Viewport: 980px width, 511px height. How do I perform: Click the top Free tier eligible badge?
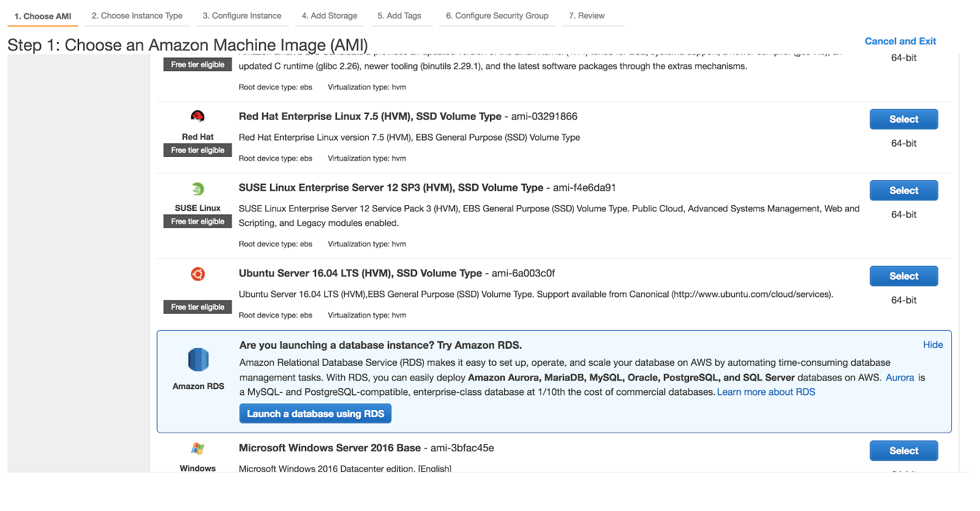(x=198, y=64)
